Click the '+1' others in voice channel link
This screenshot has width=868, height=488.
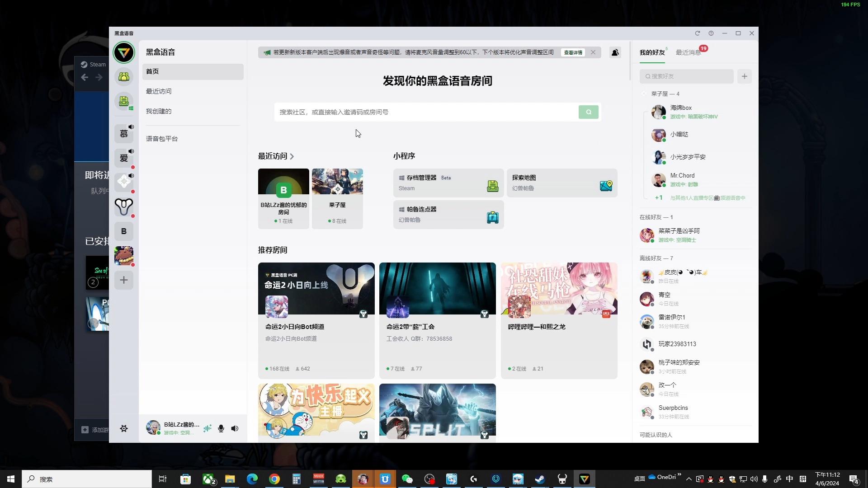click(700, 198)
